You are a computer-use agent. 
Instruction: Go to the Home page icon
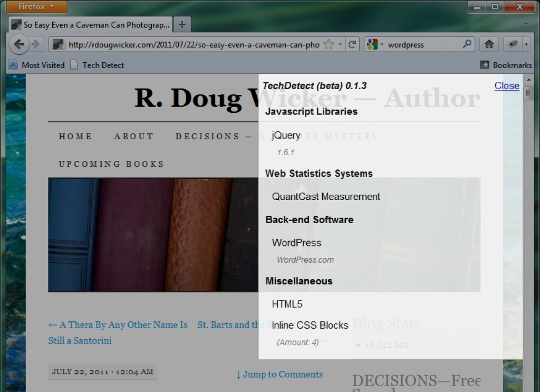(489, 44)
